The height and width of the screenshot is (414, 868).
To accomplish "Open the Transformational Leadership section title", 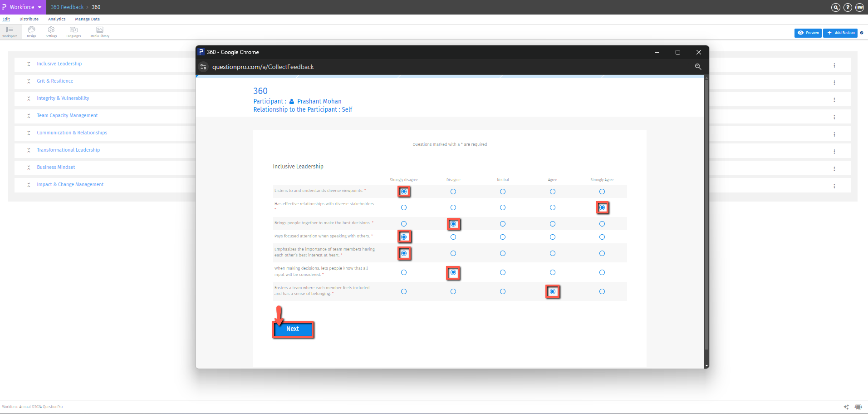I will coord(69,150).
